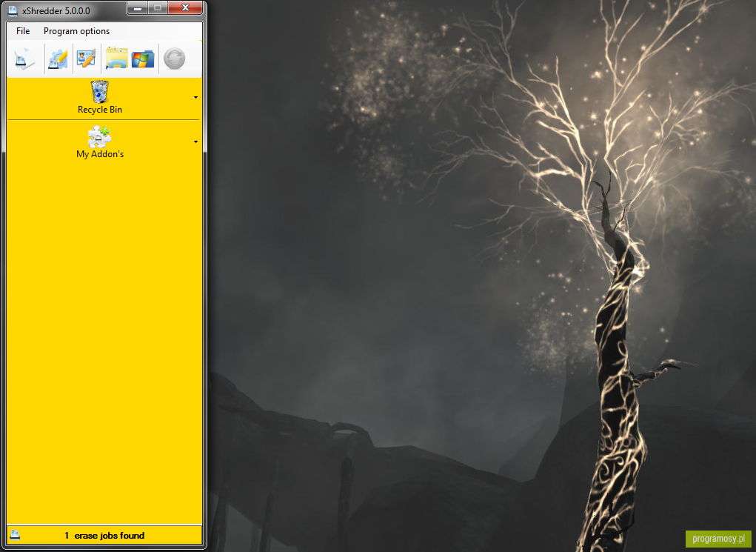The height and width of the screenshot is (552, 756).
Task: Click the shredder icon in the status bar
Action: pyautogui.click(x=15, y=535)
